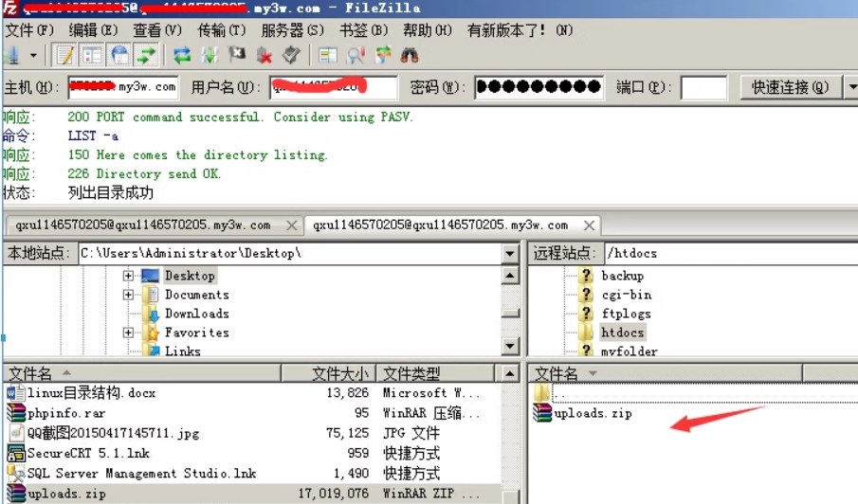Toggle the message log display
This screenshot has width=858, height=504.
point(65,56)
